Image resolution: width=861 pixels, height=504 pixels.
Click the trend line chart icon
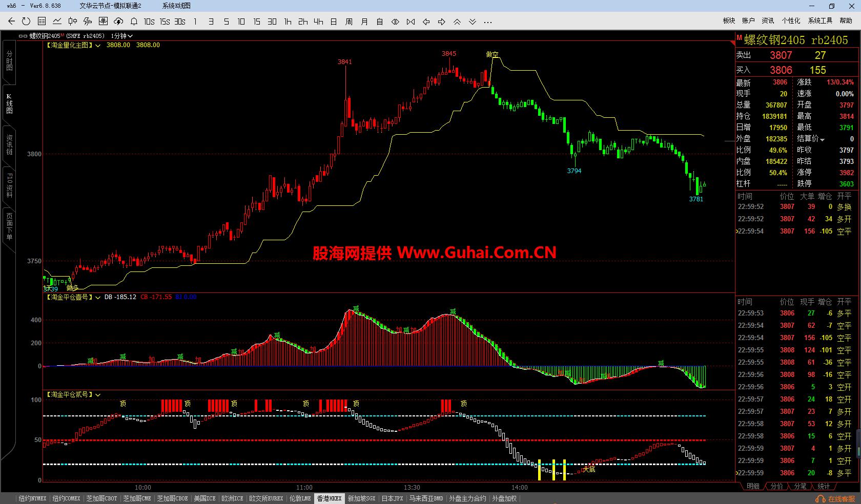tap(57, 22)
